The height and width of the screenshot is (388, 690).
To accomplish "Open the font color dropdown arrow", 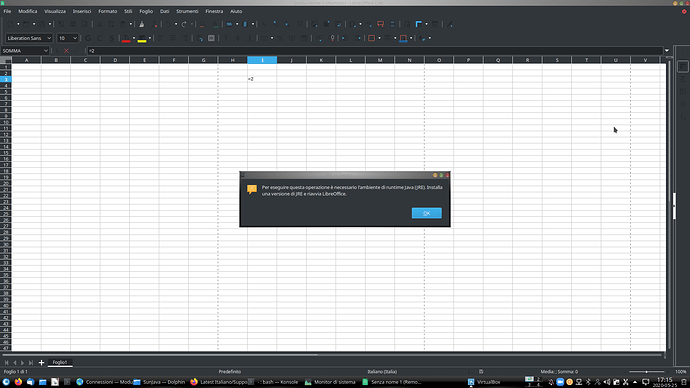I will [134, 38].
